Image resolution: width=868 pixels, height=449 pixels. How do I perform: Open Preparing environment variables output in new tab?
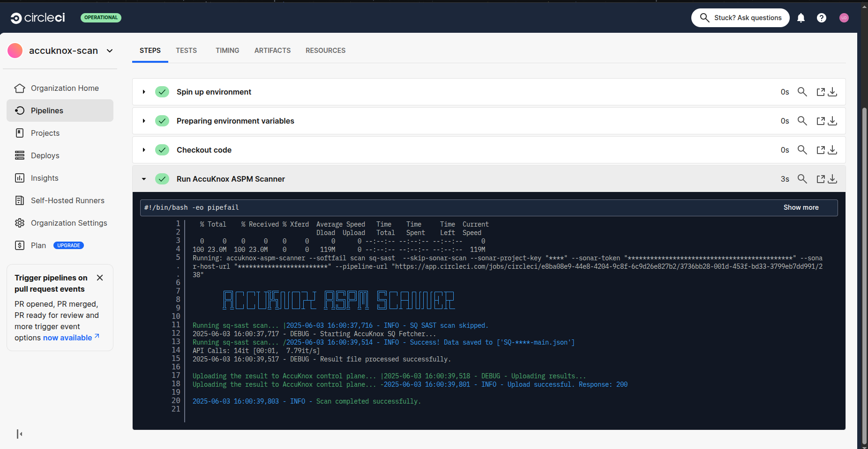coord(821,121)
